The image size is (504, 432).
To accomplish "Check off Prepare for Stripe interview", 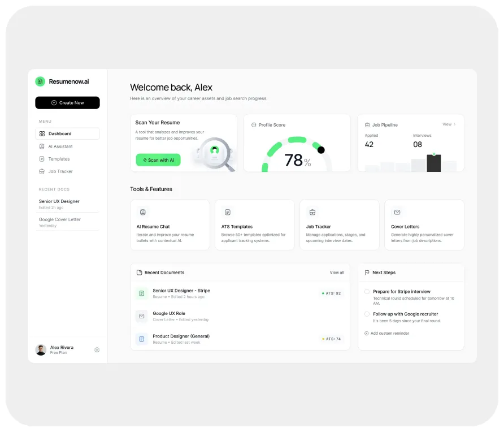I will point(367,292).
